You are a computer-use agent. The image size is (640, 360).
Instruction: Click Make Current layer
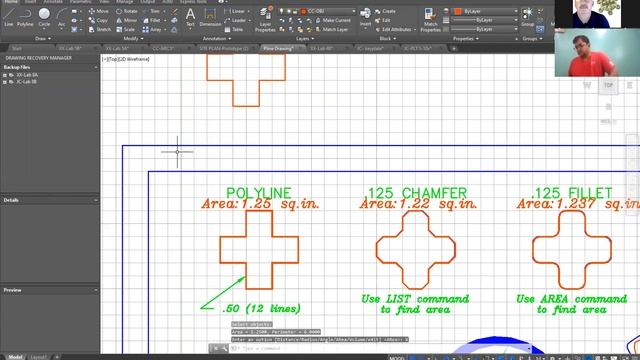pos(333,20)
